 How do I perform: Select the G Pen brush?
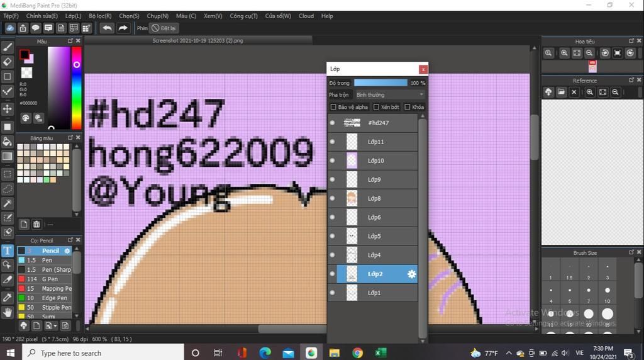[45, 279]
